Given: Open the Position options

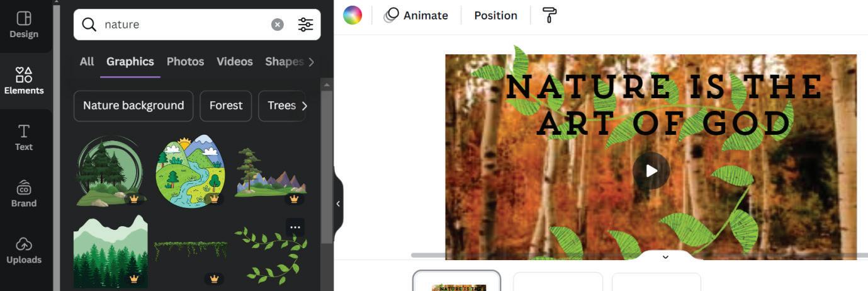Looking at the screenshot, I should tap(495, 15).
